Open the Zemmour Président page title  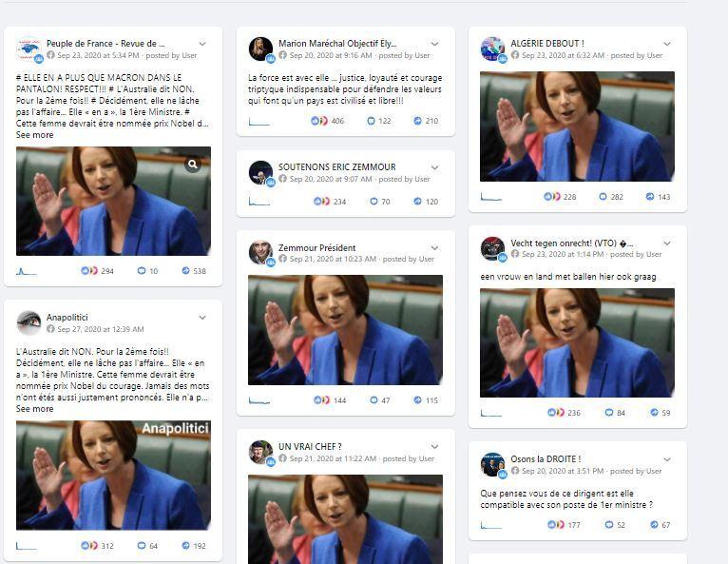[x=317, y=247]
